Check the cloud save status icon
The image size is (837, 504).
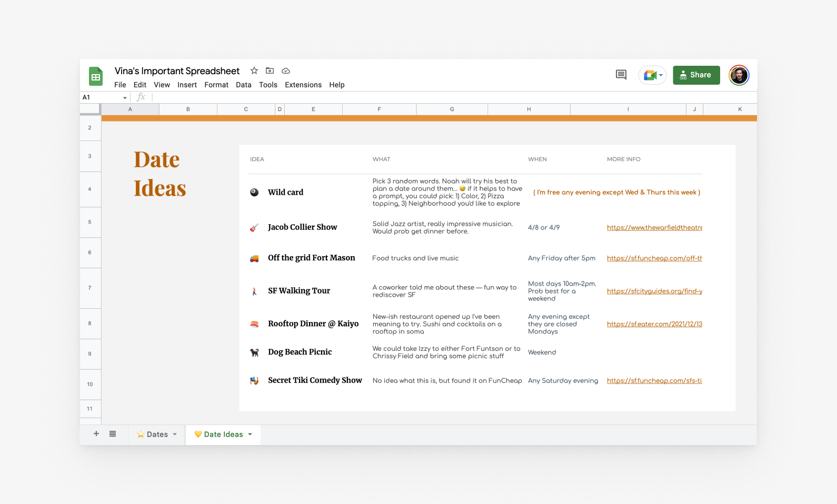click(x=286, y=70)
